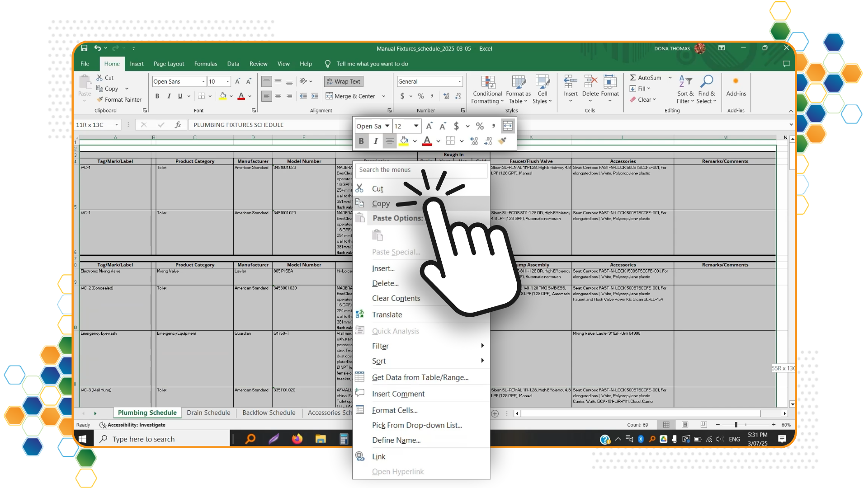Screen dimensions: 868x488
Task: Activate the Format Painter tool
Action: pyautogui.click(x=119, y=99)
